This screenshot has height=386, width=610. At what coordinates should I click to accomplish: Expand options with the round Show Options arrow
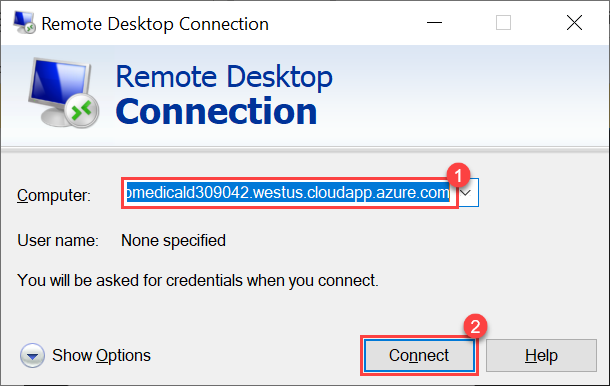pyautogui.click(x=32, y=355)
